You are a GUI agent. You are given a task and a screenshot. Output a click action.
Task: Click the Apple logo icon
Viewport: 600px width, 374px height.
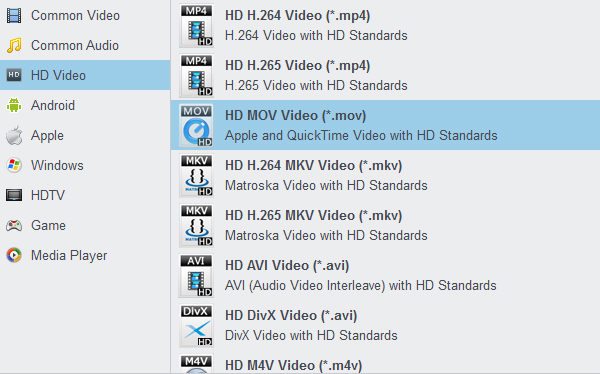pyautogui.click(x=14, y=136)
